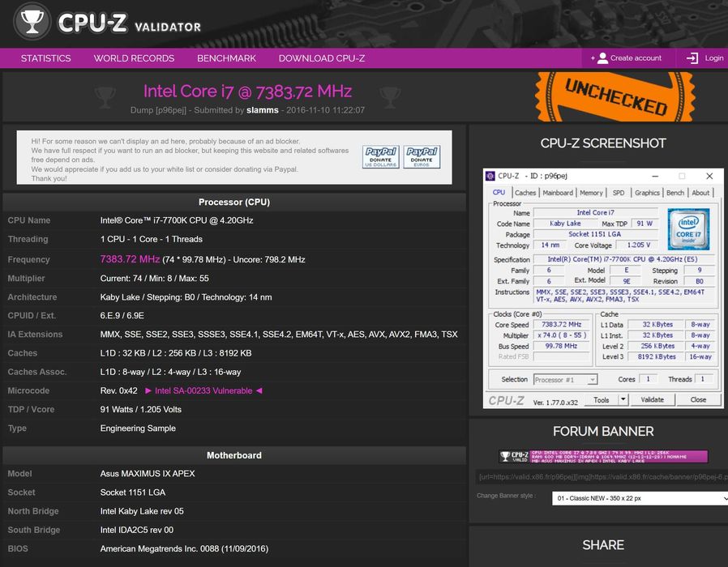The width and height of the screenshot is (728, 567).
Task: Open the Processor #1 selection dropdown
Action: click(x=565, y=380)
